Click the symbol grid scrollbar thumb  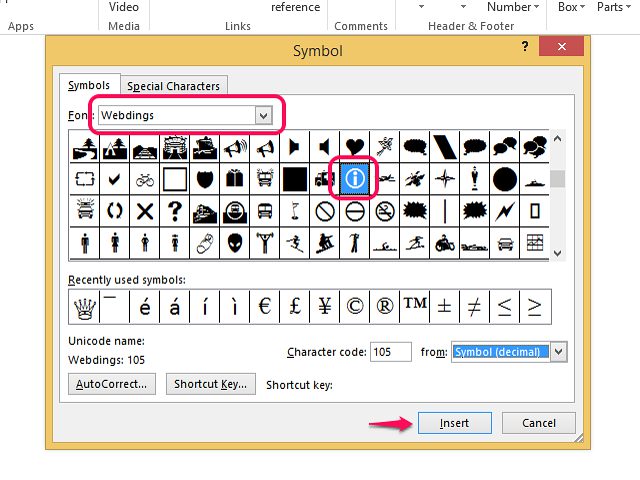tap(558, 178)
